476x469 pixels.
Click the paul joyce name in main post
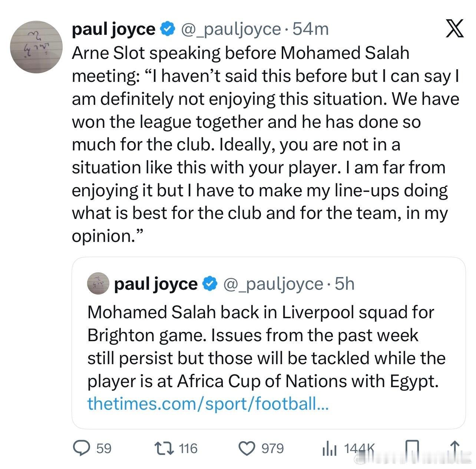click(x=113, y=29)
